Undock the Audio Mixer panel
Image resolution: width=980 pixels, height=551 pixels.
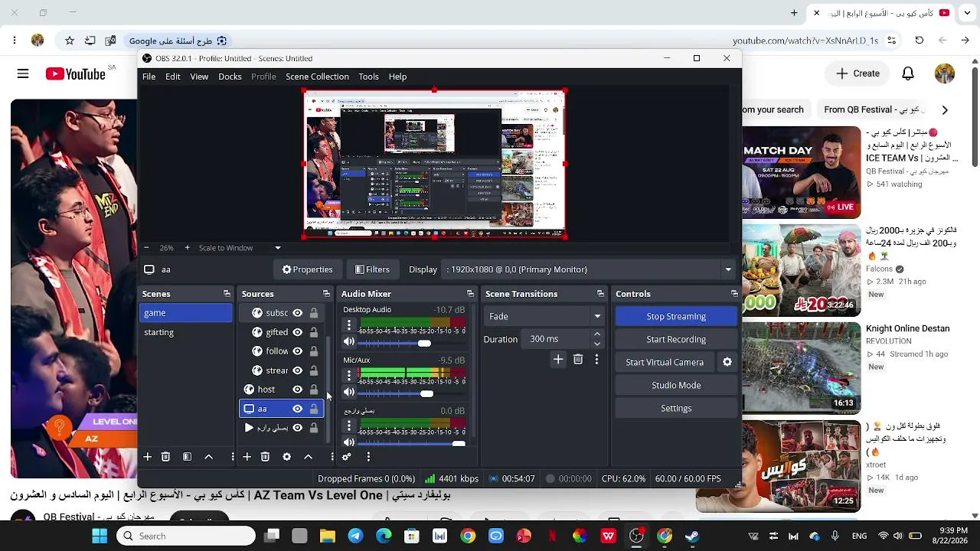tap(470, 294)
